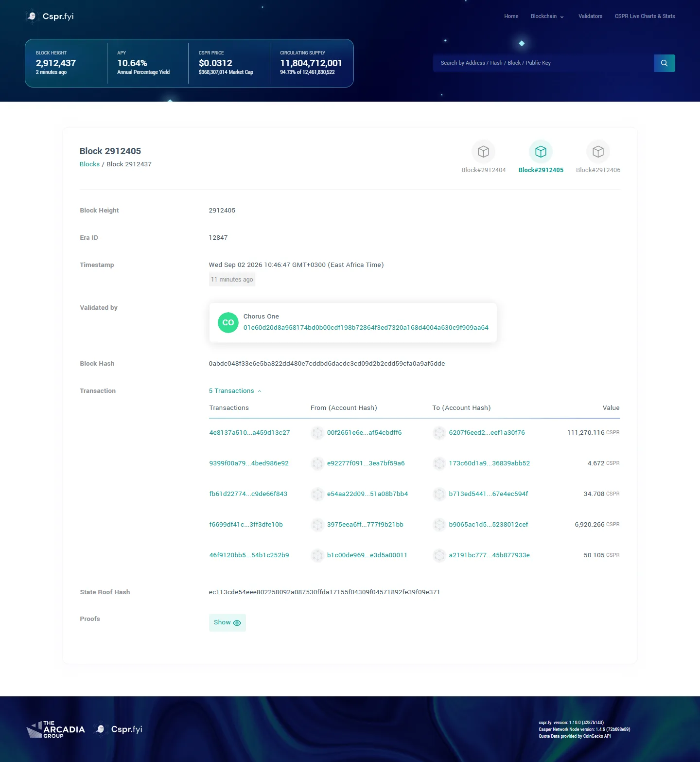
Task: Click sender avatar icon beside 00f2651e6e...af54cbdff6
Action: pos(317,433)
